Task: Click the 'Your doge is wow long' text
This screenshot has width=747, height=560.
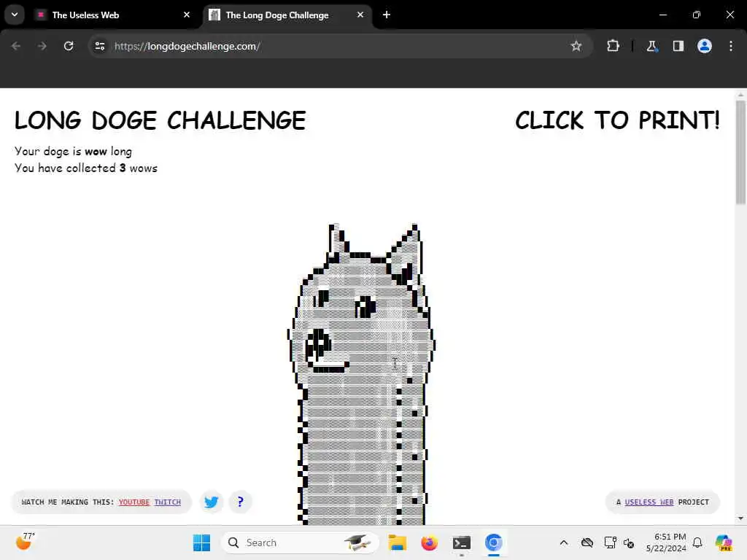Action: point(73,152)
